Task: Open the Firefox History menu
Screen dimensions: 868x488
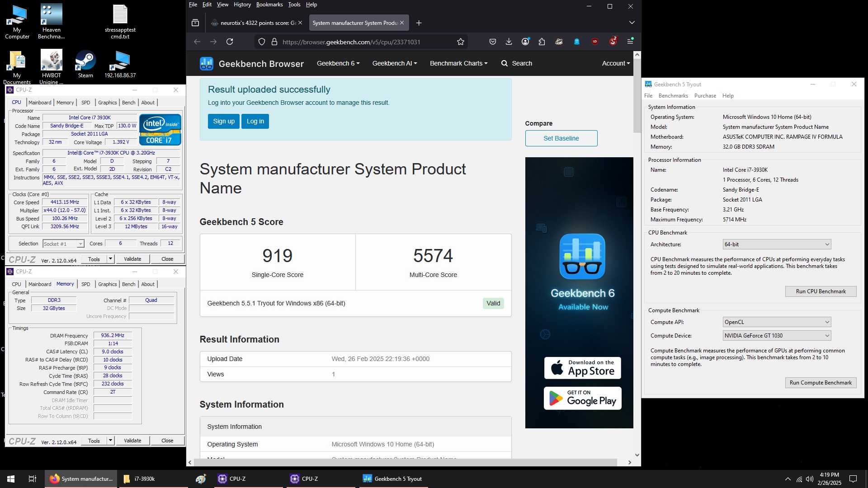Action: click(242, 5)
